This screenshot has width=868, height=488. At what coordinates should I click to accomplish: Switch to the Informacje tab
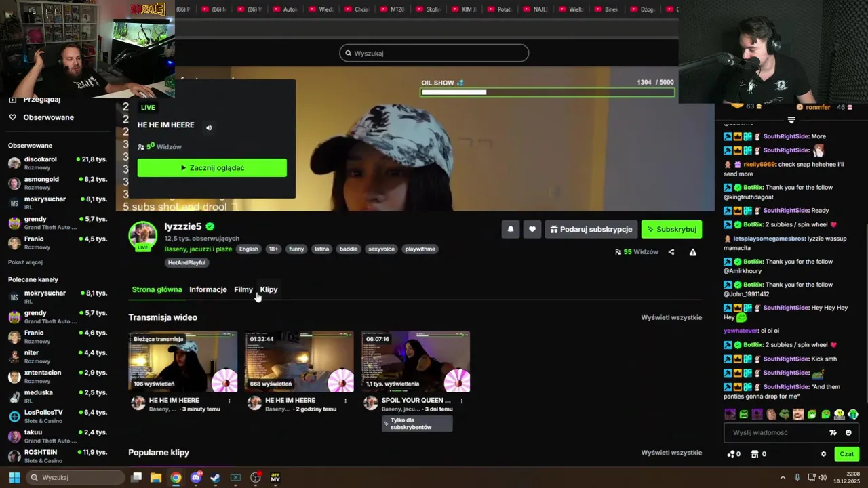click(x=208, y=290)
